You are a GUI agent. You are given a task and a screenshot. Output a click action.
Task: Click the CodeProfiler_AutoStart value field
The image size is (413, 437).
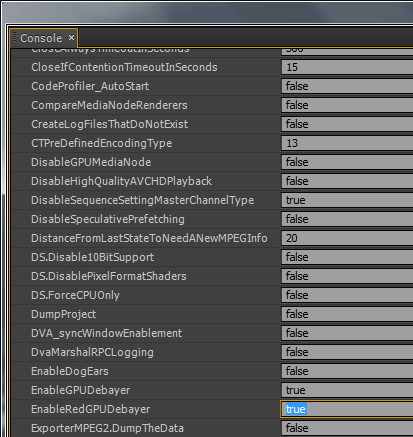point(347,86)
